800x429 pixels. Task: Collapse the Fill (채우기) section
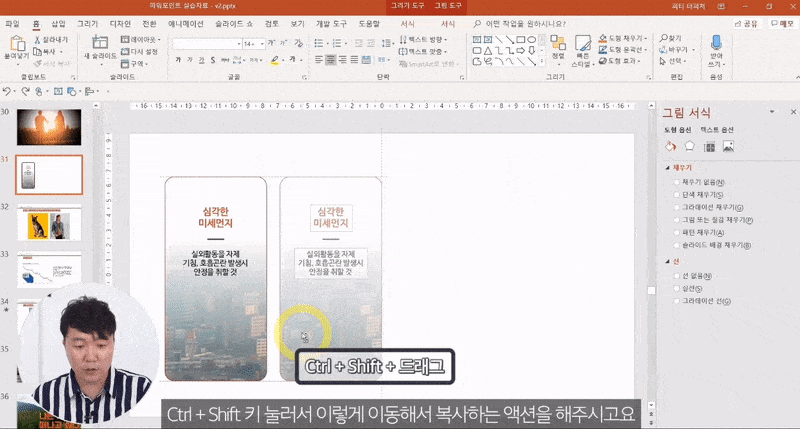(x=667, y=168)
